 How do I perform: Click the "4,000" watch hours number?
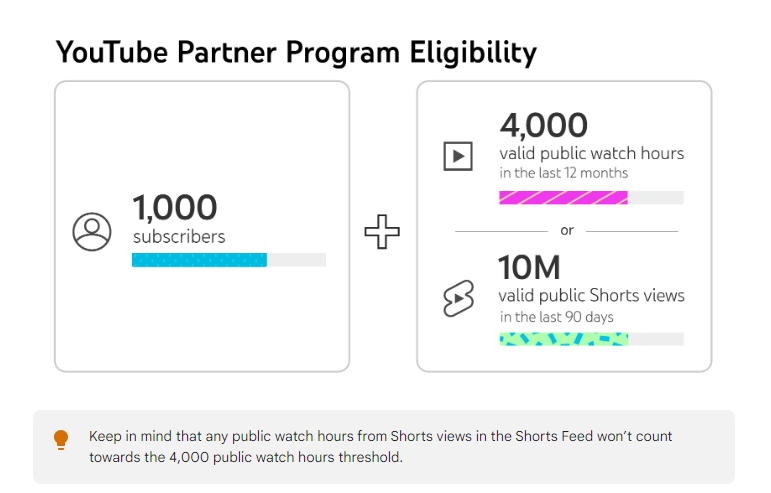pos(543,125)
